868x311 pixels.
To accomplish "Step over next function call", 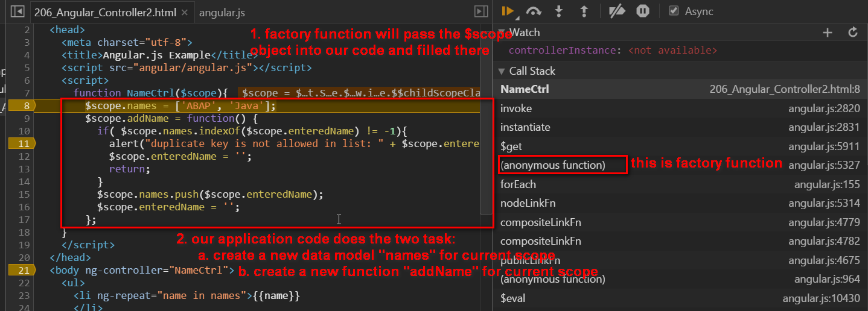I will (534, 11).
